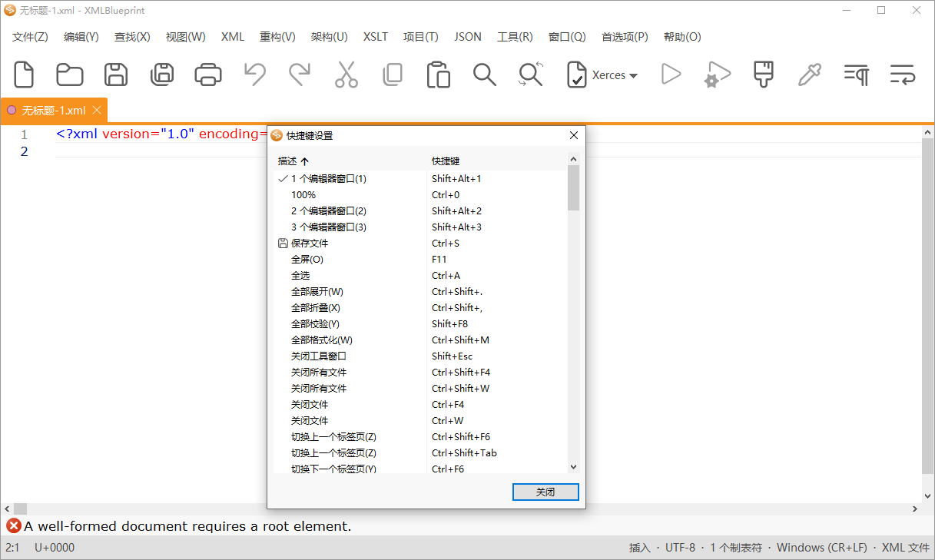Click the shortcut list scrollbar thumb
Viewport: 935px width, 560px height.
point(573,187)
